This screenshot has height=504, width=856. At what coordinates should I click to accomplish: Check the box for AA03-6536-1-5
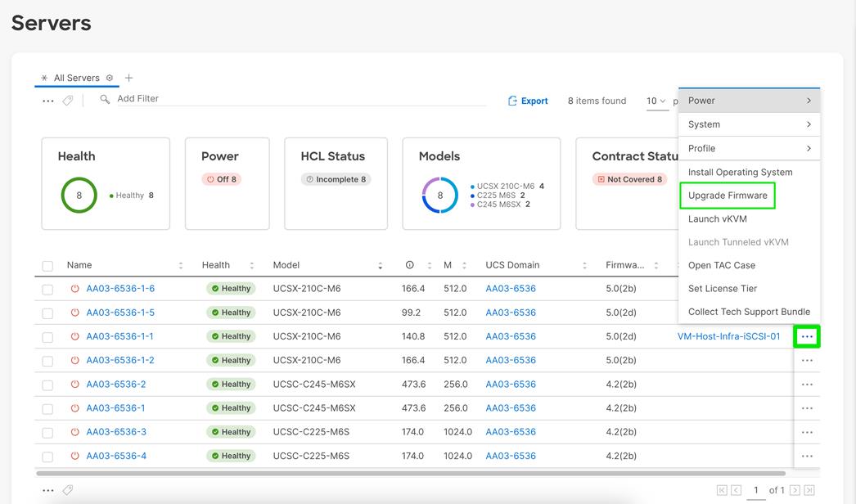click(x=47, y=313)
